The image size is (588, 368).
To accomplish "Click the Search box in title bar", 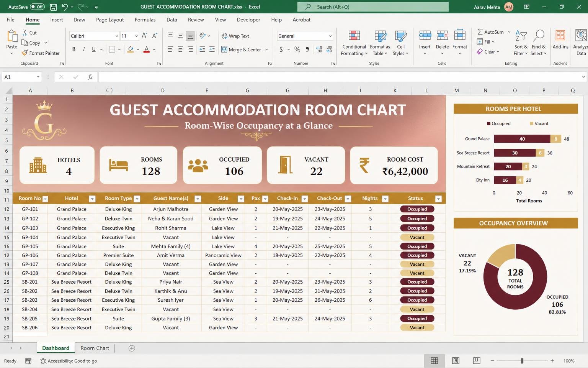I will [x=373, y=7].
